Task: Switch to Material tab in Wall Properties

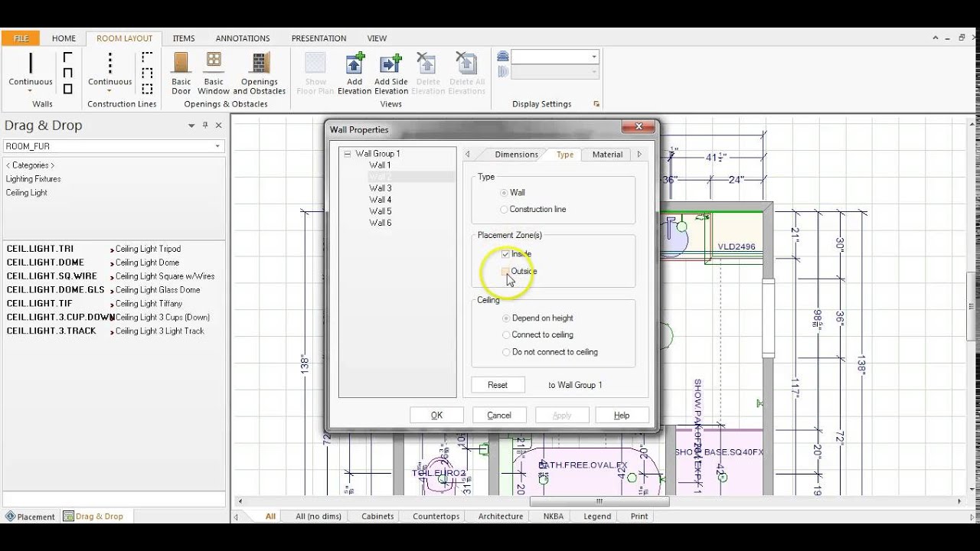Action: [x=607, y=155]
